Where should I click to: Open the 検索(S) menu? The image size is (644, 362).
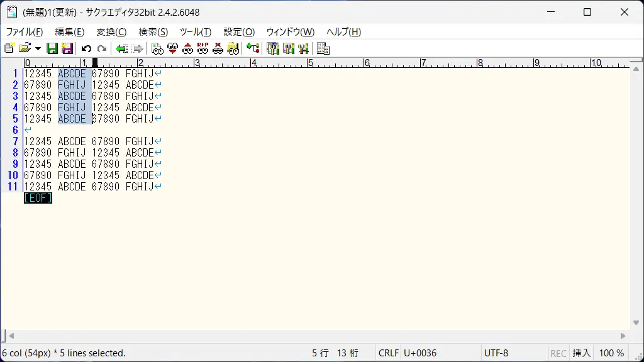click(x=153, y=32)
